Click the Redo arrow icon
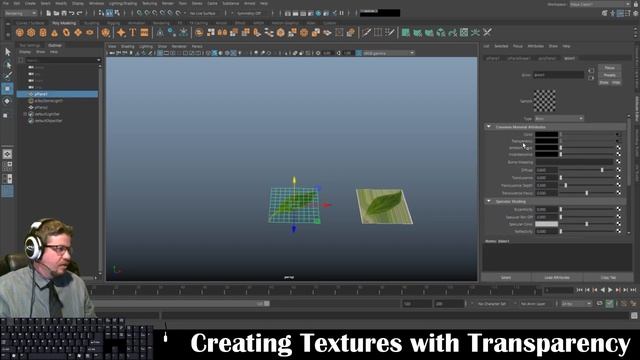 coord(80,13)
